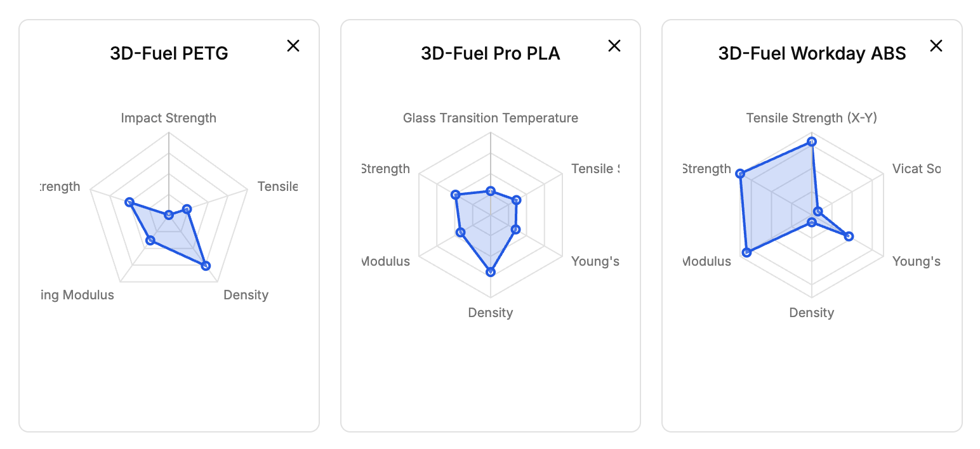Click the Glass Transition Temperature label
The height and width of the screenshot is (449, 980).
490,118
